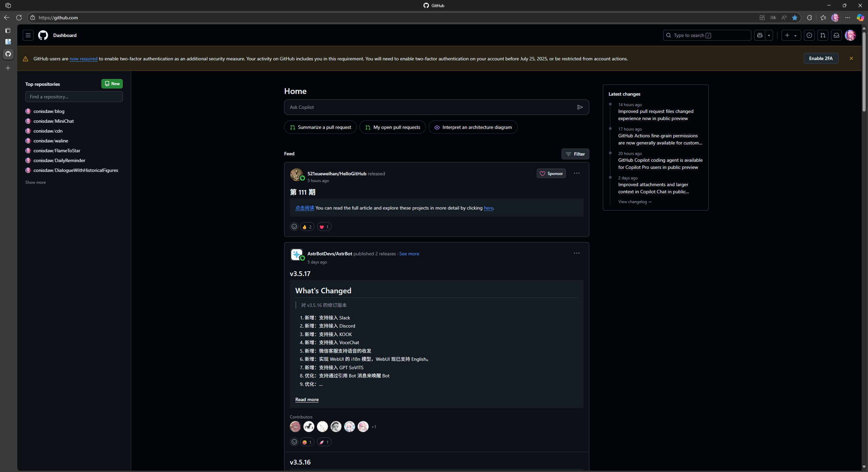The height and width of the screenshot is (472, 868).
Task: Reload the page with refresh icon
Action: pyautogui.click(x=19, y=18)
